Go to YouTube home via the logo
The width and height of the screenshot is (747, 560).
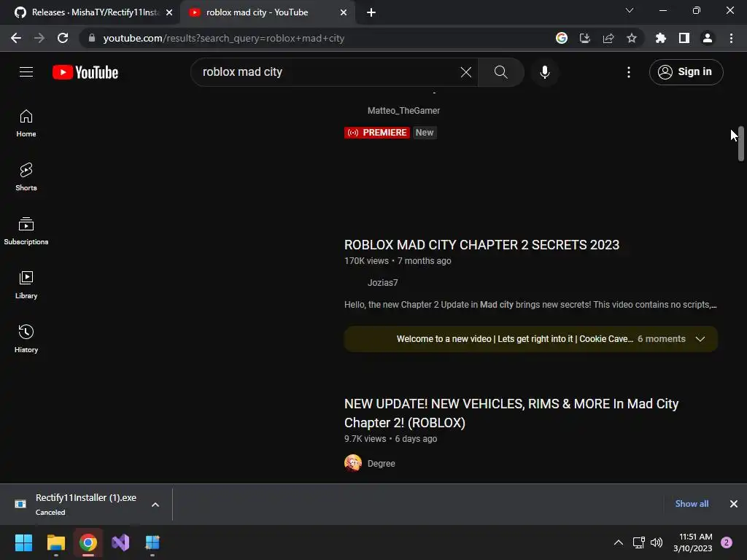tap(85, 72)
